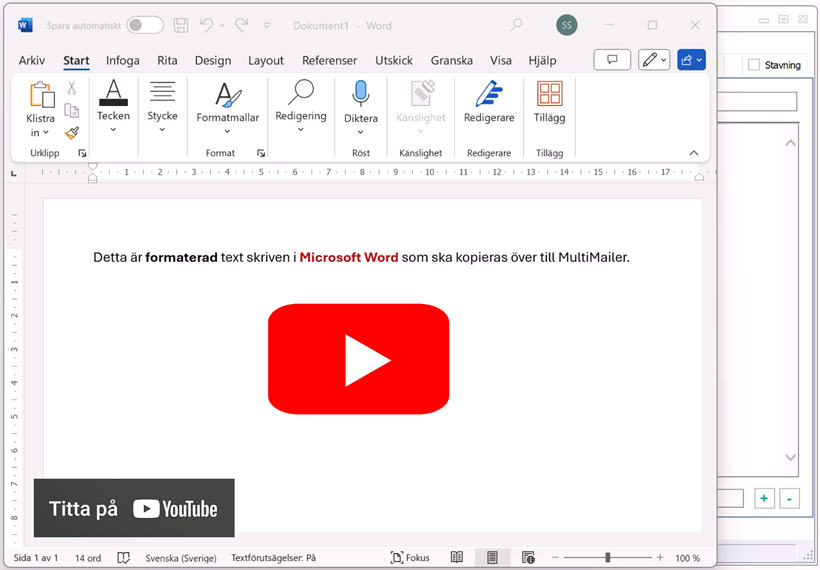Image resolution: width=820 pixels, height=570 pixels.
Task: Click Sida 1 av 1 in status bar
Action: tap(36, 558)
